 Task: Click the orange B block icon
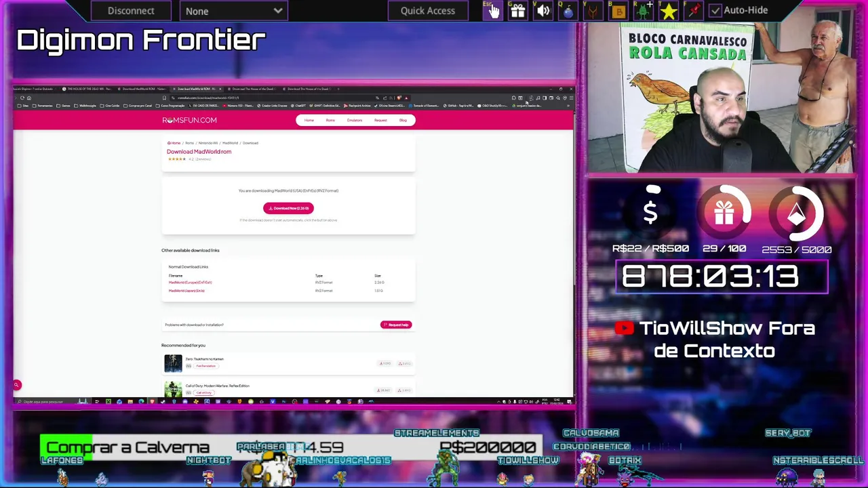click(618, 10)
